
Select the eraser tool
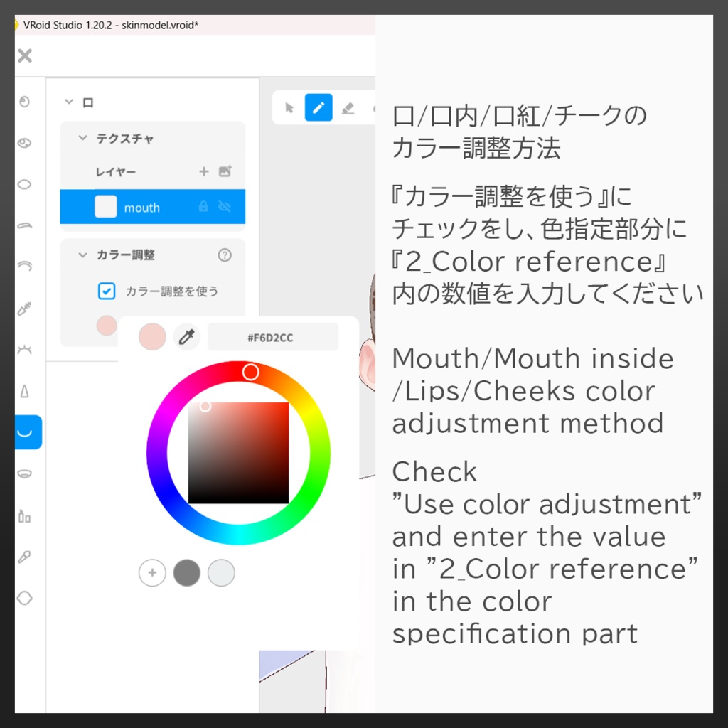click(348, 108)
